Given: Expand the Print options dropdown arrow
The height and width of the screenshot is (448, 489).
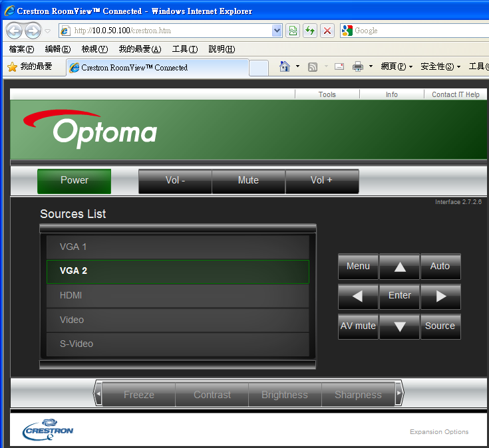Looking at the screenshot, I should click(x=371, y=66).
